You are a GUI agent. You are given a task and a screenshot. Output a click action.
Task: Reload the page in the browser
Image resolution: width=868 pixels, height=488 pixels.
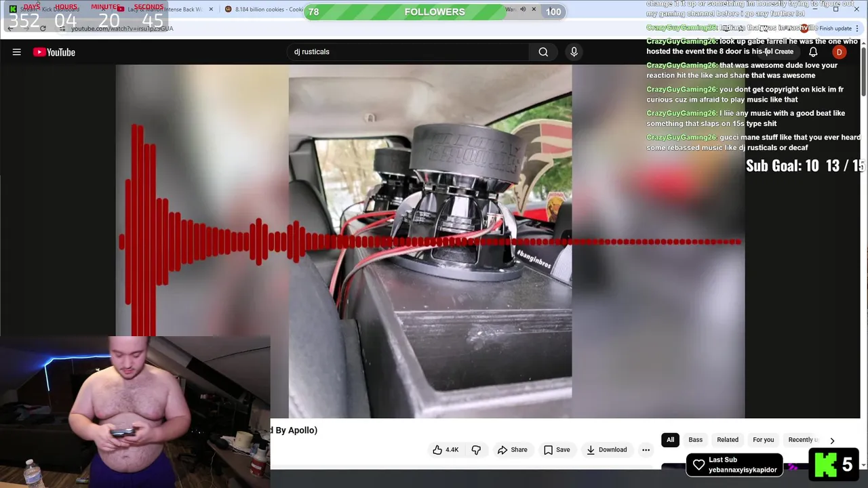[43, 28]
